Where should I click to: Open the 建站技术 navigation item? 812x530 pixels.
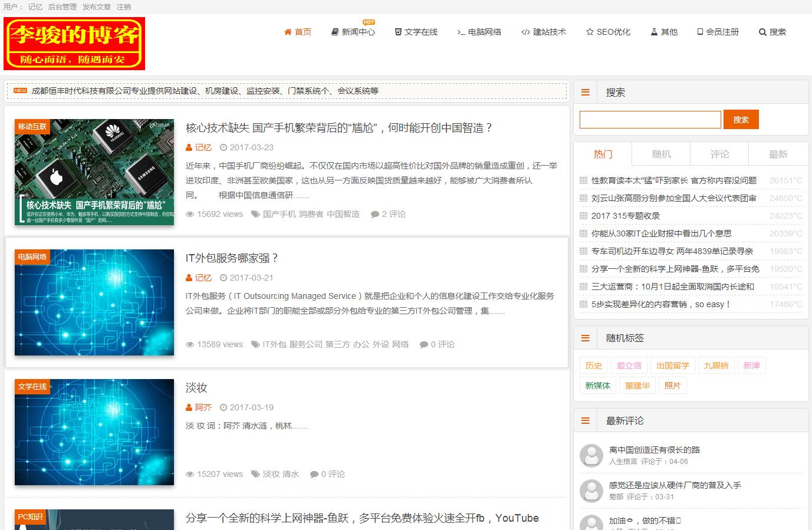(544, 32)
